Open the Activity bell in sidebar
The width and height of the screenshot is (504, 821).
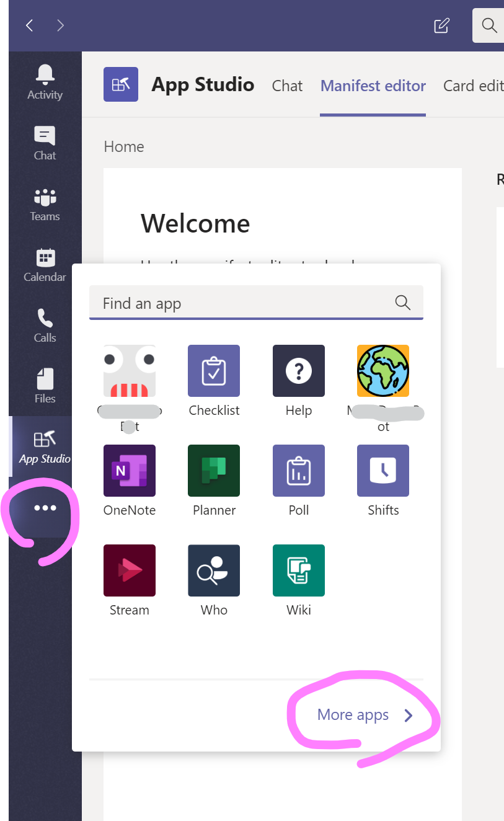coord(45,82)
